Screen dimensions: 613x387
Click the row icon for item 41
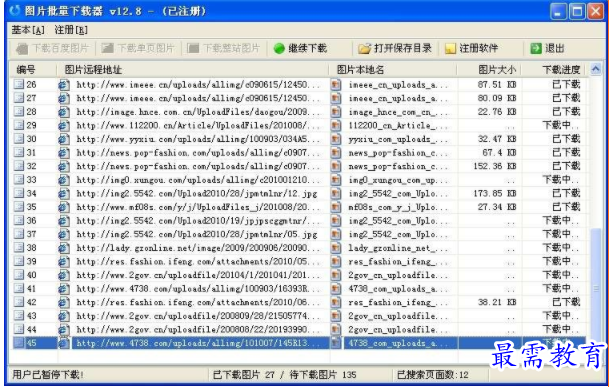click(x=18, y=288)
